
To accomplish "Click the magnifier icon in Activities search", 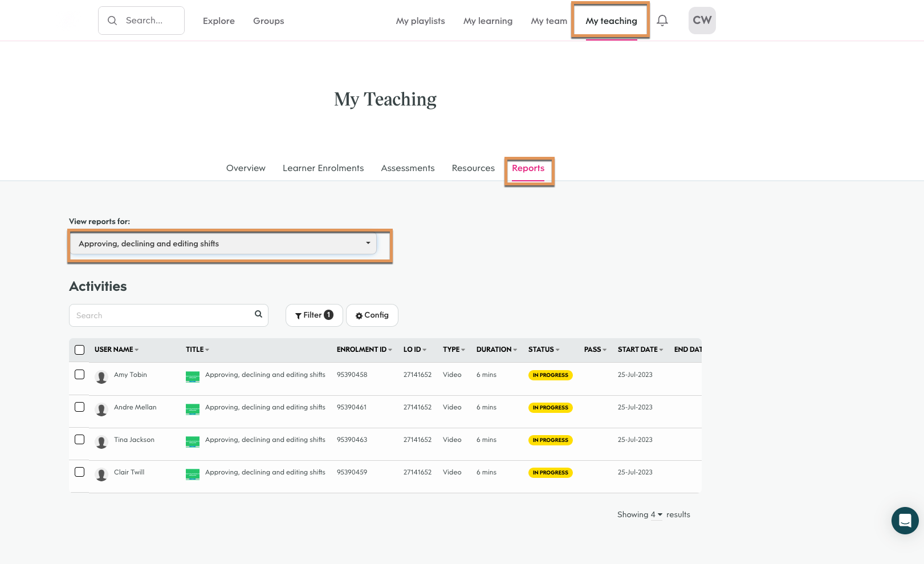I will point(258,314).
